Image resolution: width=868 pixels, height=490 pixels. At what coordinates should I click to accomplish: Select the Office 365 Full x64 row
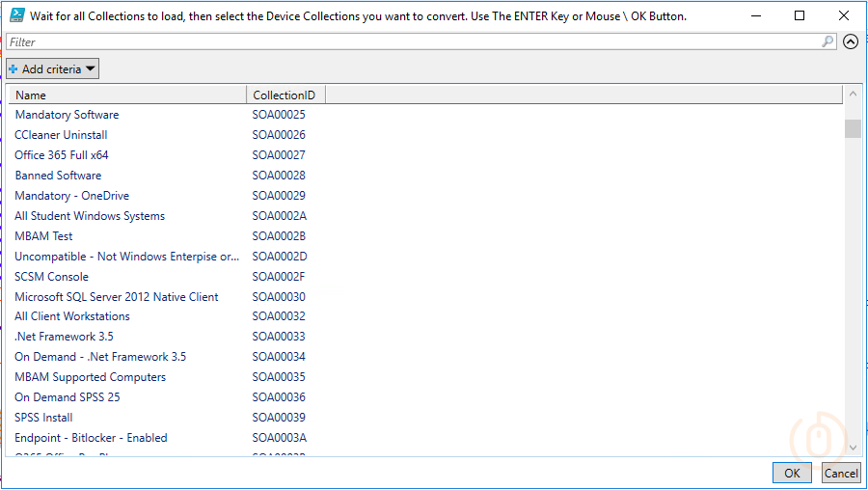click(62, 155)
